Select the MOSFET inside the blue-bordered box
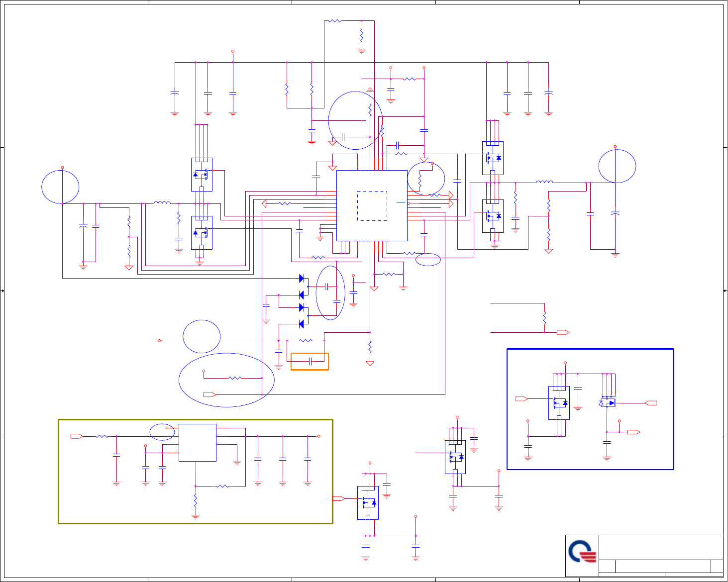Viewport: 728px width, 582px height. 559,403
